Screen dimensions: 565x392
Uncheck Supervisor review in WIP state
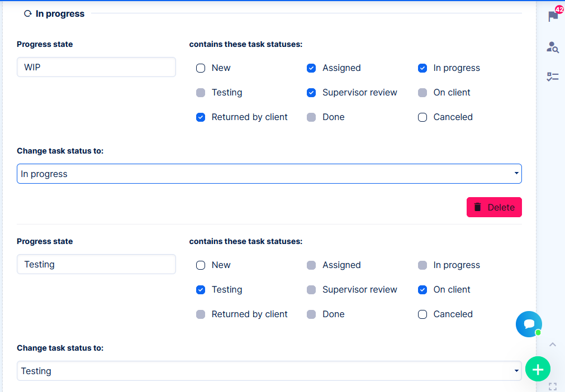click(x=311, y=93)
